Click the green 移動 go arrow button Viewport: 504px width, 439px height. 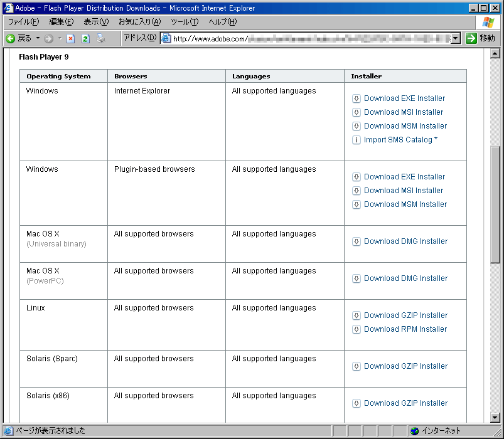coord(471,38)
